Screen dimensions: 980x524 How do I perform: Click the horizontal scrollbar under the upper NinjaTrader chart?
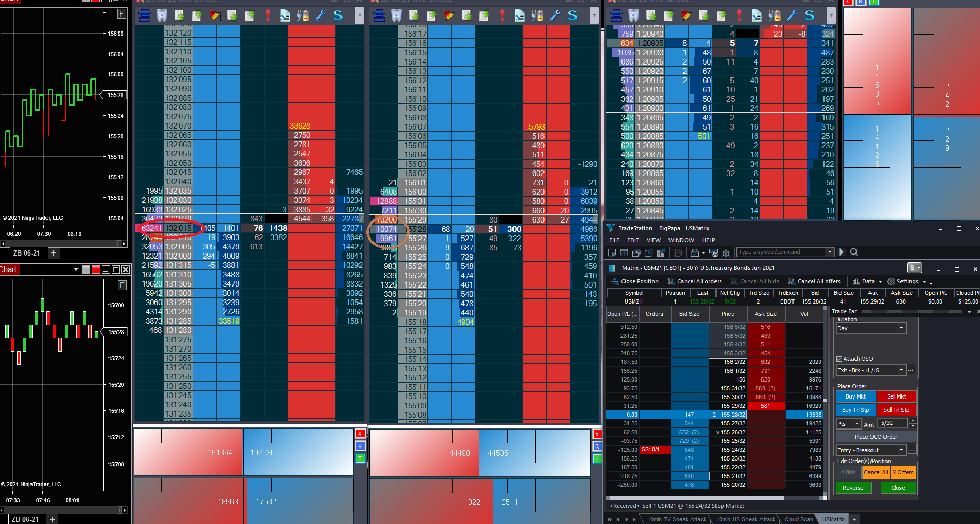coord(64,244)
